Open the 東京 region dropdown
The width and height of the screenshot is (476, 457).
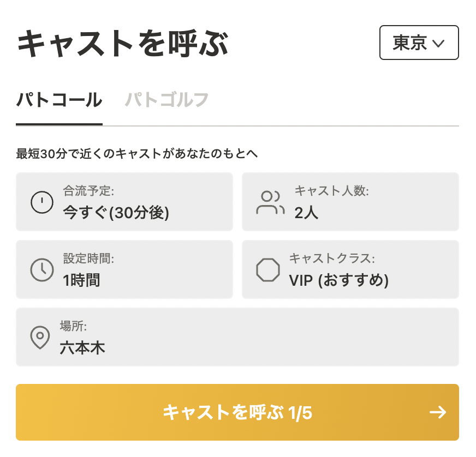[x=419, y=43]
